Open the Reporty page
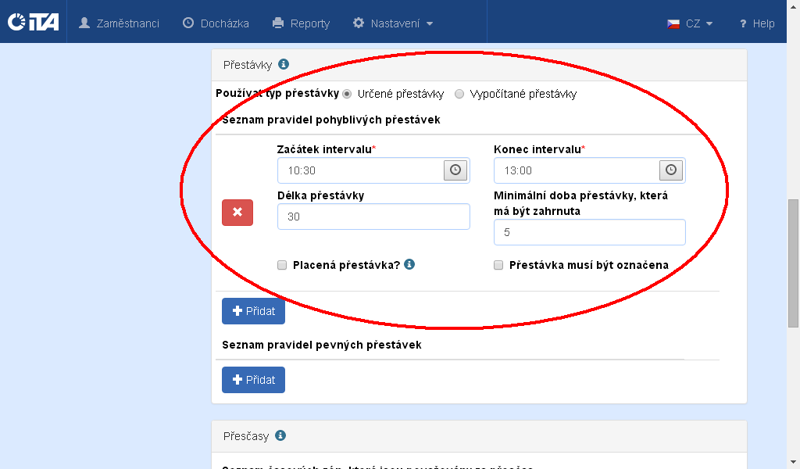The height and width of the screenshot is (469, 800). (301, 23)
